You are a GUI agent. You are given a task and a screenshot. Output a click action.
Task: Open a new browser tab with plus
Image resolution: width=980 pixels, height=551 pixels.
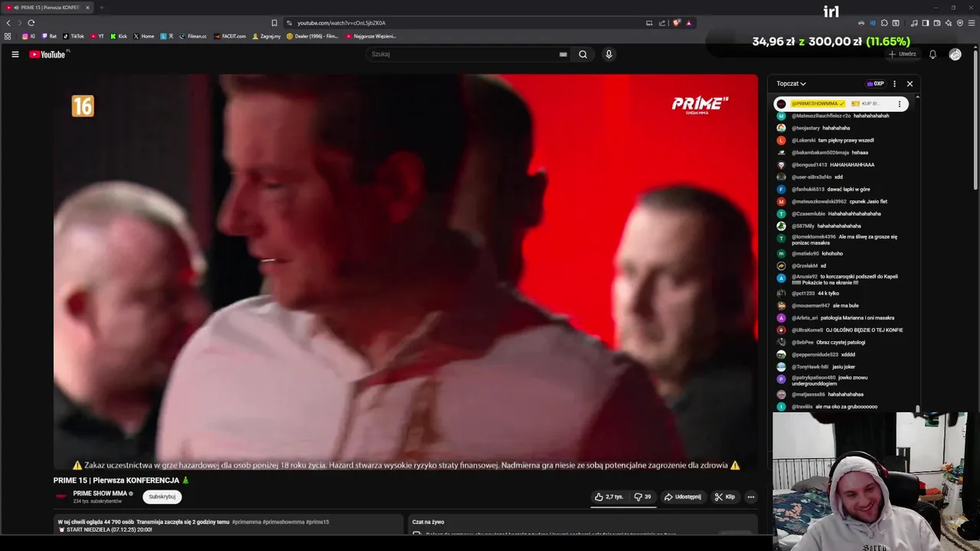click(x=101, y=8)
